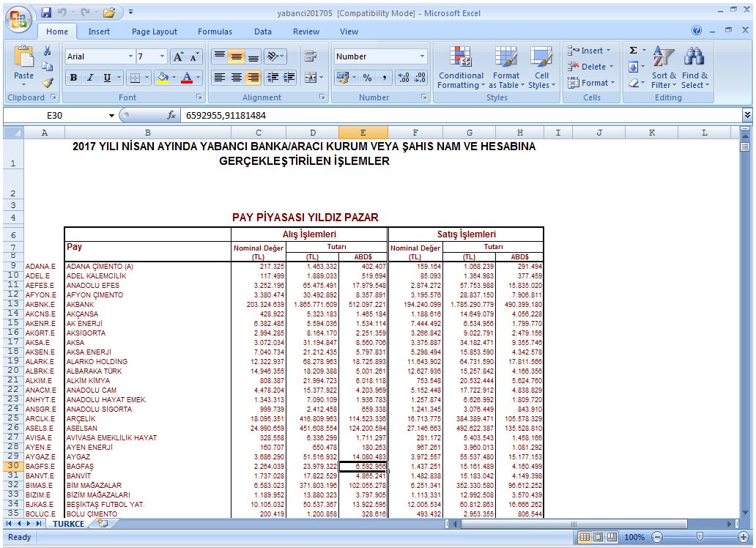Open the Number format dropdown
Viewport: 756px width, 548px height.
(423, 56)
